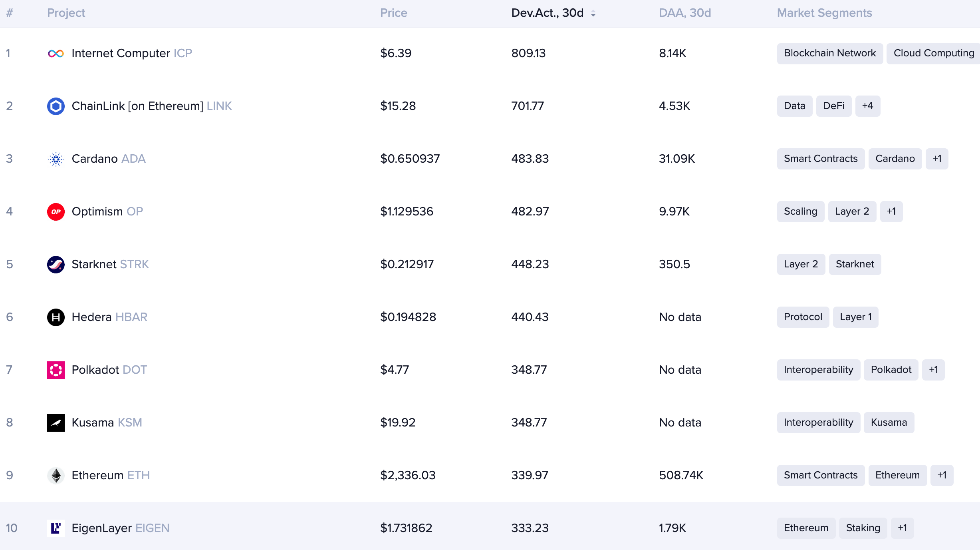Sort table by DAA, 30d header
This screenshot has height=550, width=980.
tap(685, 13)
